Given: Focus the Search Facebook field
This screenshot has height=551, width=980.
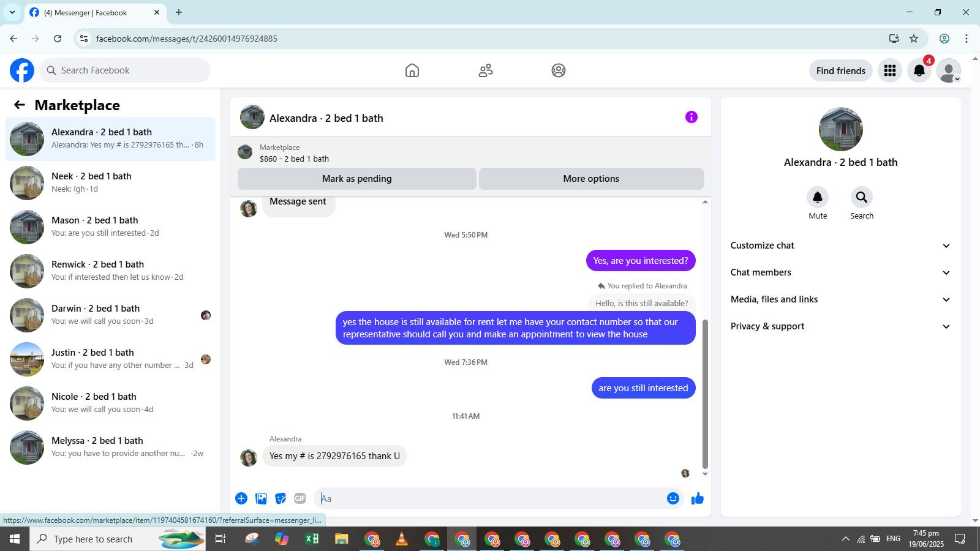Looking at the screenshot, I should (x=126, y=70).
